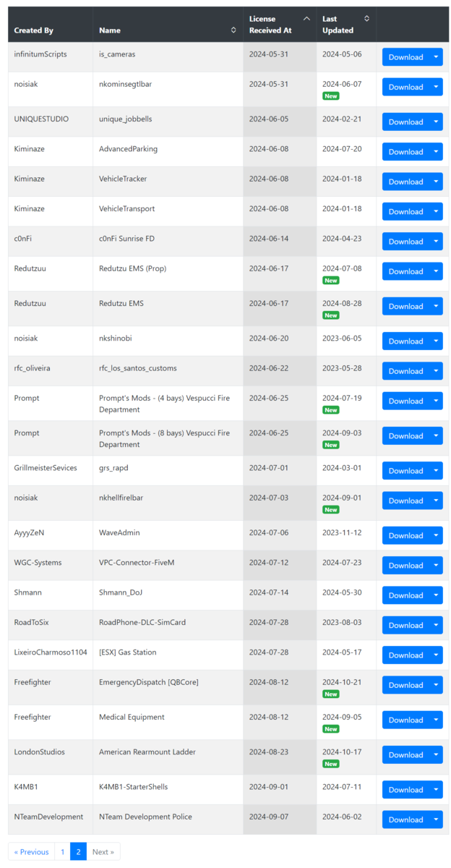The height and width of the screenshot is (868, 451).
Task: Select active page 2 in pagination
Action: pyautogui.click(x=79, y=851)
